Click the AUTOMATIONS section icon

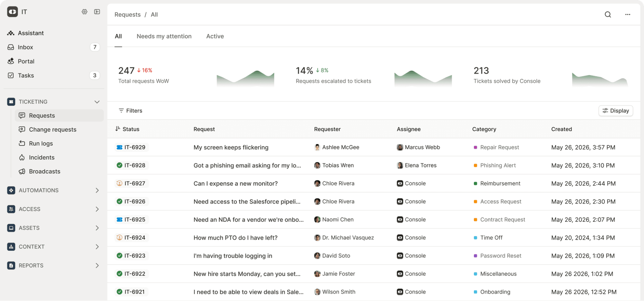click(x=11, y=190)
